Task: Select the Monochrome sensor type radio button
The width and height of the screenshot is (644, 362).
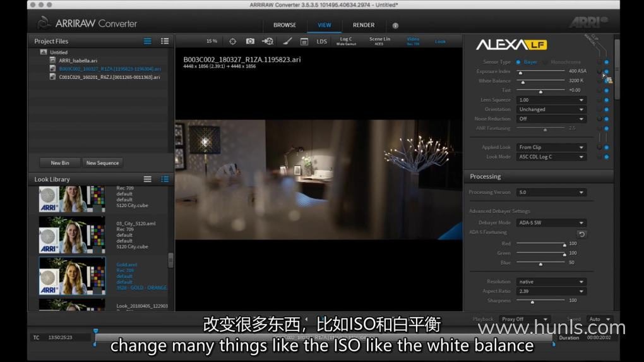Action: click(545, 62)
